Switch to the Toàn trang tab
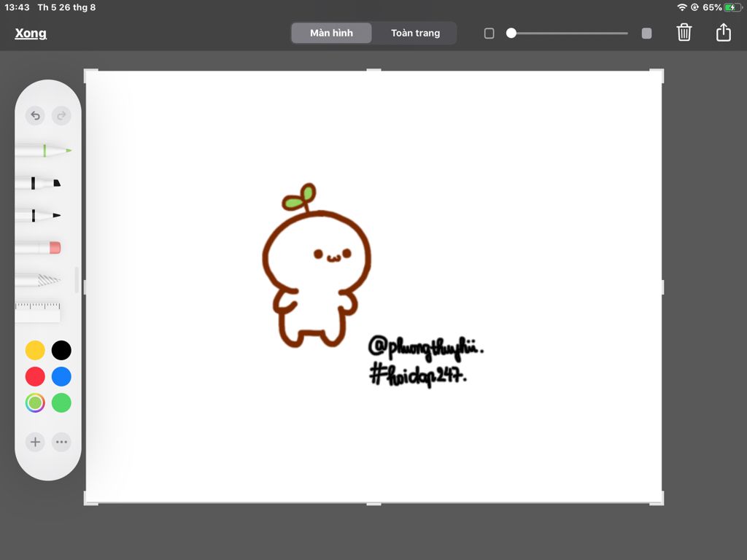747x560 pixels. coord(415,33)
